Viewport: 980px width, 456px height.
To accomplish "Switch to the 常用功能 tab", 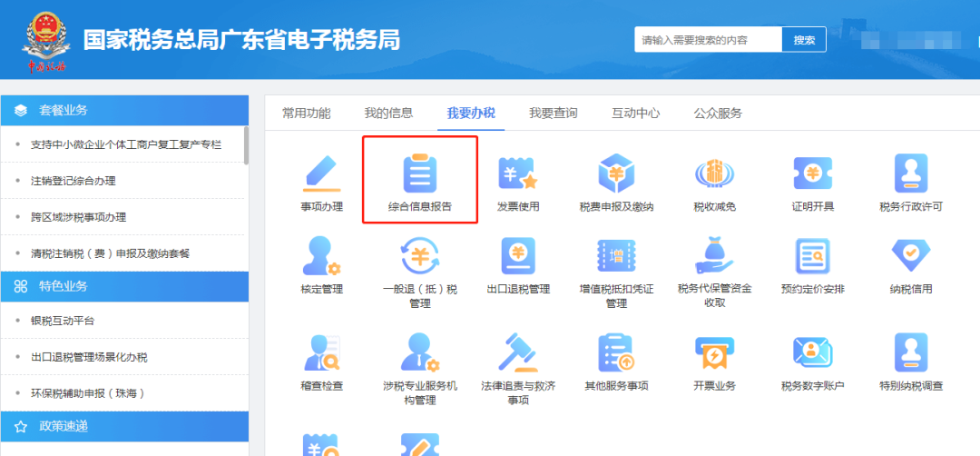I will coord(307,114).
